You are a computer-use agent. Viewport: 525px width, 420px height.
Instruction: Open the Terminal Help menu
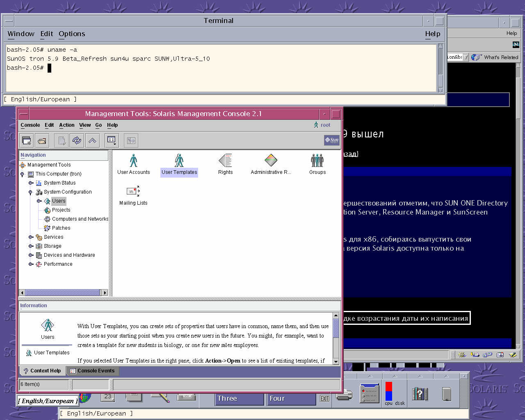[x=433, y=34]
